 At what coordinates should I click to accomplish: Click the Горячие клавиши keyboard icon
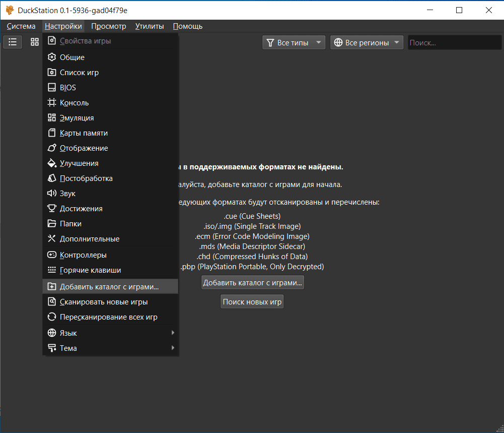pos(52,270)
